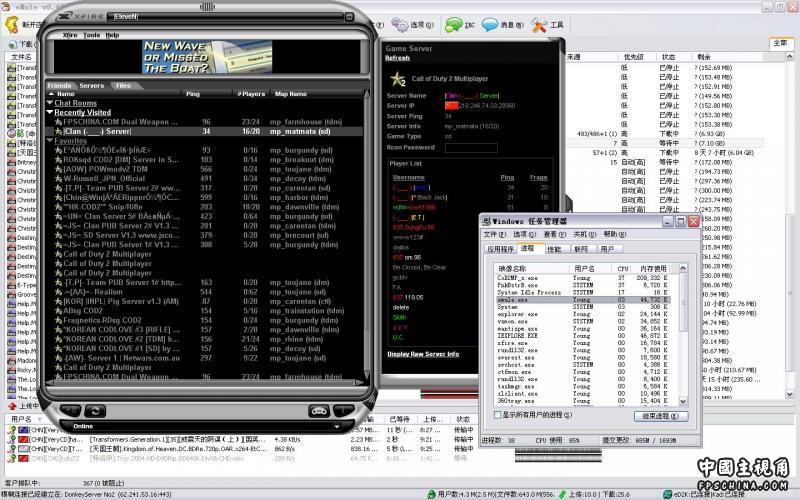
Task: Click the 全部 tab in eMule
Action: click(780, 43)
